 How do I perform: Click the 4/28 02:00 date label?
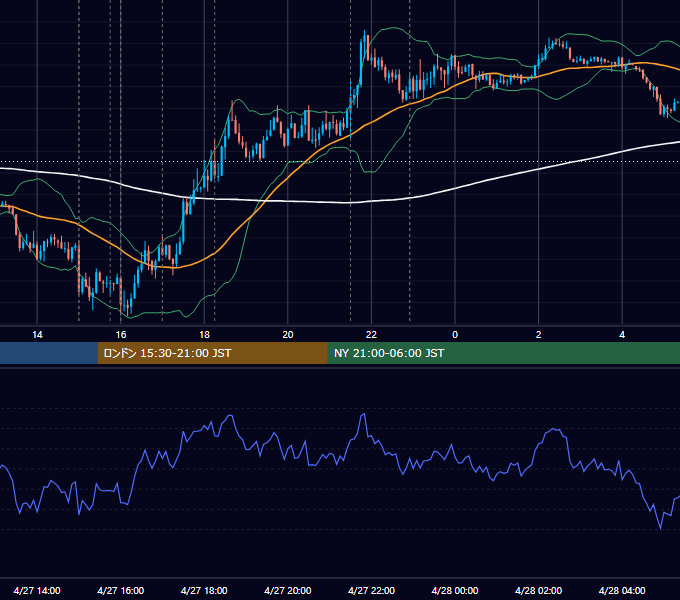[538, 590]
